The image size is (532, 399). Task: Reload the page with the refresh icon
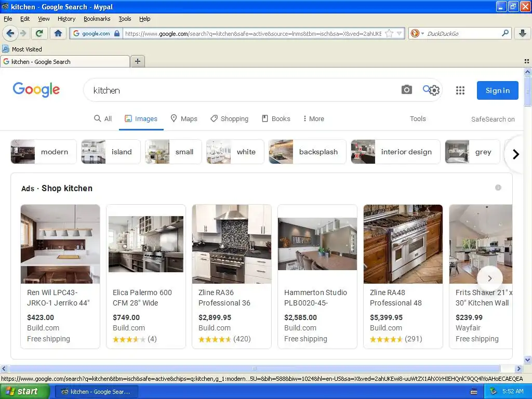point(39,33)
